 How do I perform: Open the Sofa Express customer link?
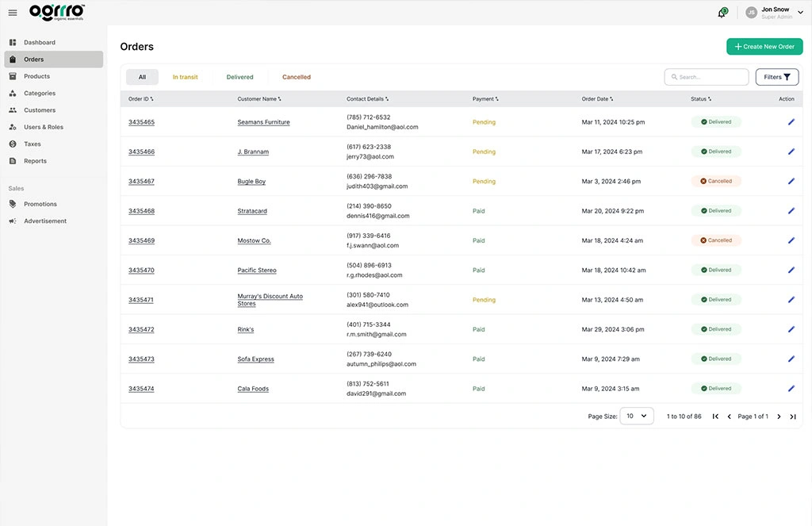(x=255, y=359)
